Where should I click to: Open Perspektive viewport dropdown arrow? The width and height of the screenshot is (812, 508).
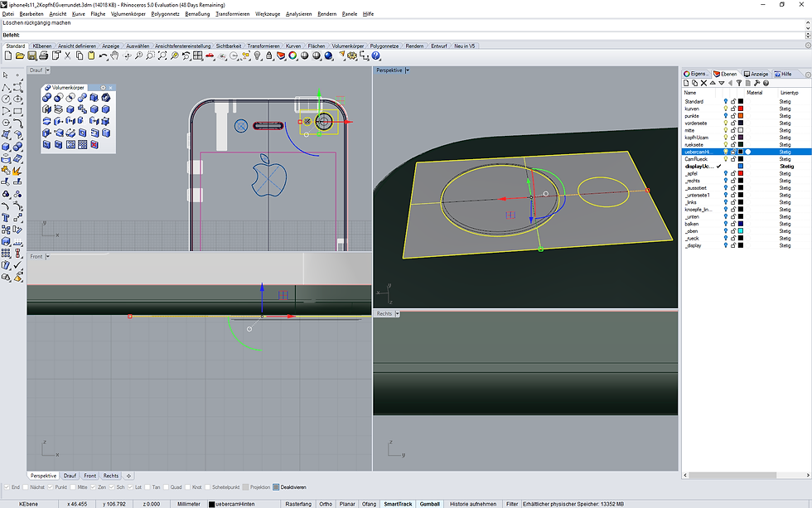(x=407, y=70)
